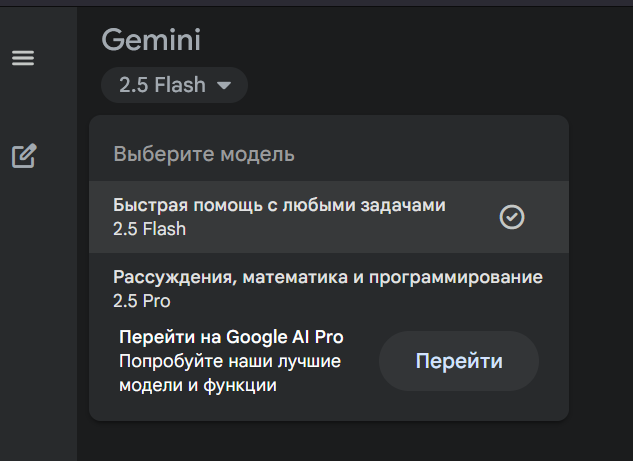Click the "Выберите модель" menu header
Image resolution: width=633 pixels, height=461 pixels.
tap(204, 154)
